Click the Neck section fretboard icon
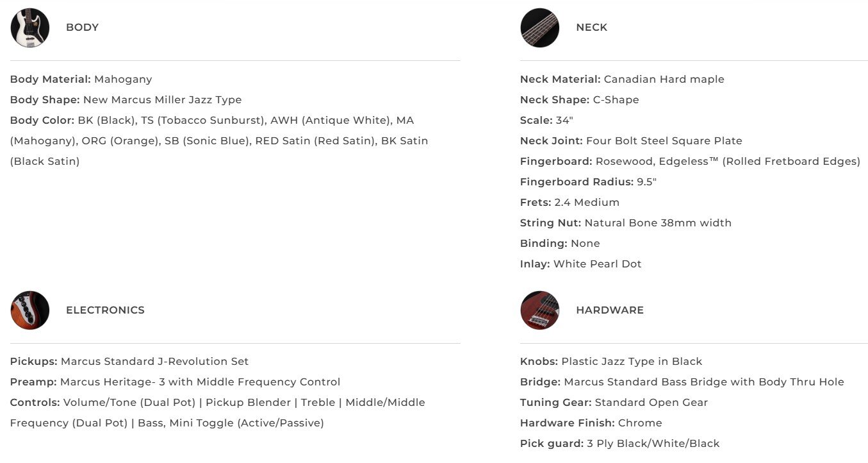The image size is (868, 463). 540,28
